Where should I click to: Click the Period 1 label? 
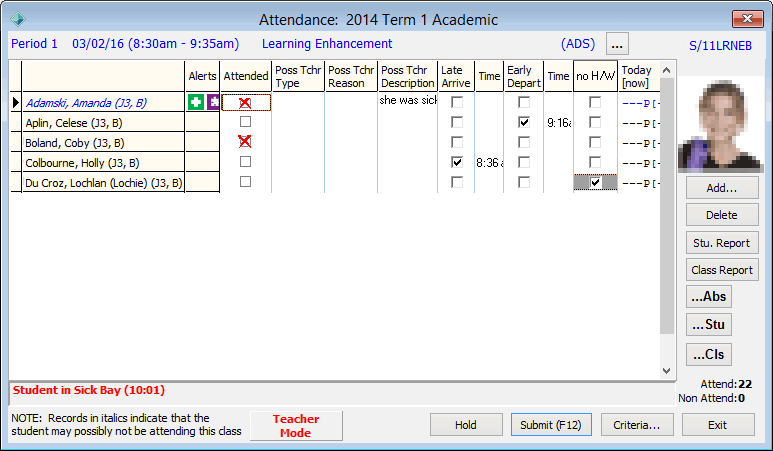click(34, 44)
